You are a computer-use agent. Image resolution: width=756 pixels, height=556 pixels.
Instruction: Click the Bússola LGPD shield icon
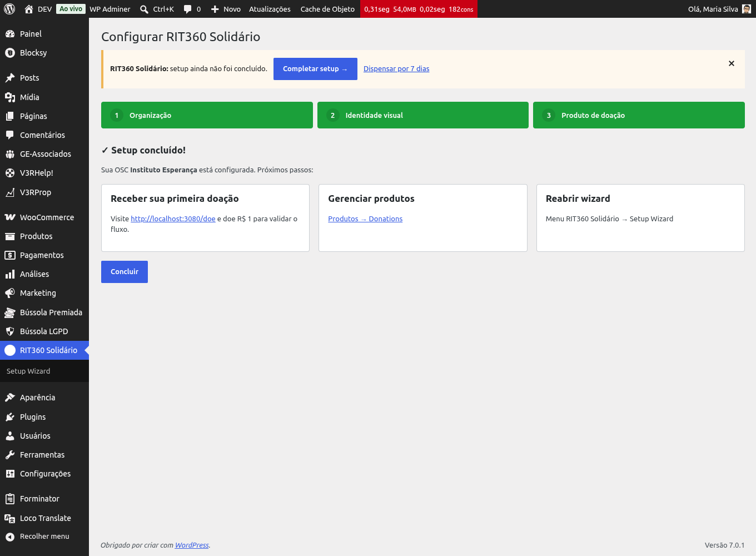[x=10, y=331]
